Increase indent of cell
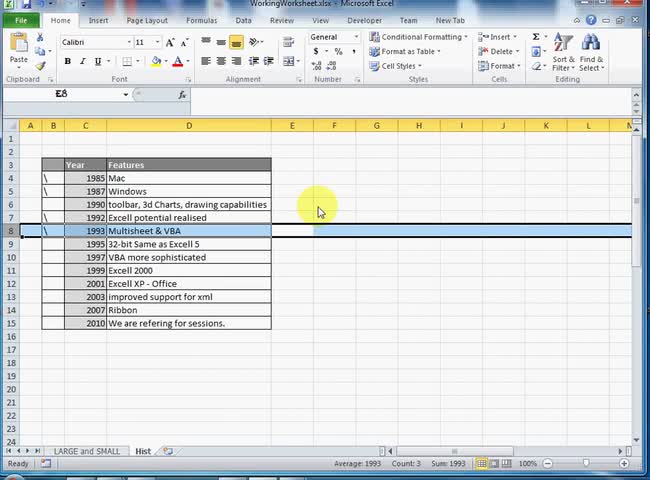This screenshot has width=650, height=480. tap(269, 61)
